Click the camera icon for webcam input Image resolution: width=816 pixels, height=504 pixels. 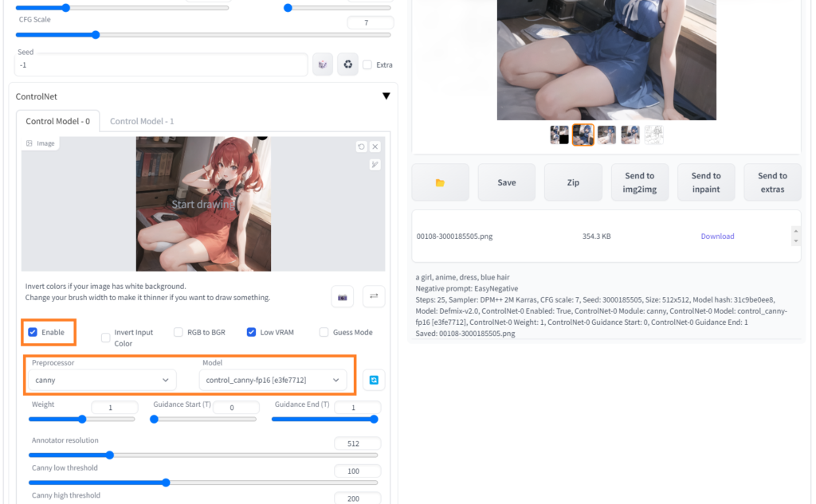(x=343, y=296)
